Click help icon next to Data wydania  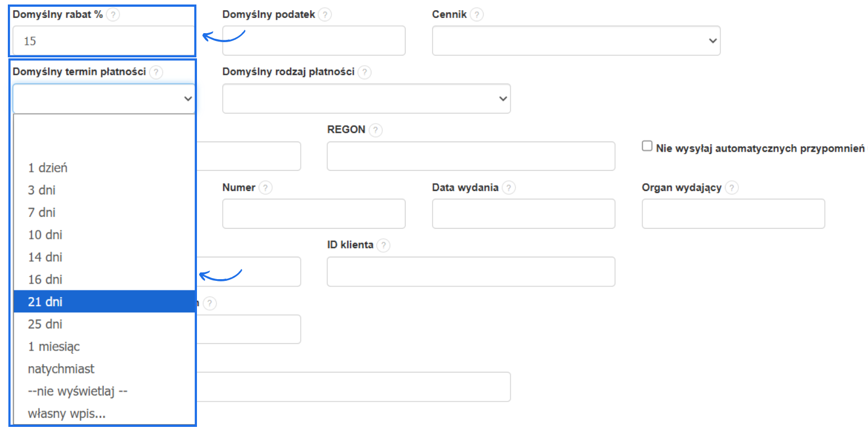pyautogui.click(x=509, y=188)
